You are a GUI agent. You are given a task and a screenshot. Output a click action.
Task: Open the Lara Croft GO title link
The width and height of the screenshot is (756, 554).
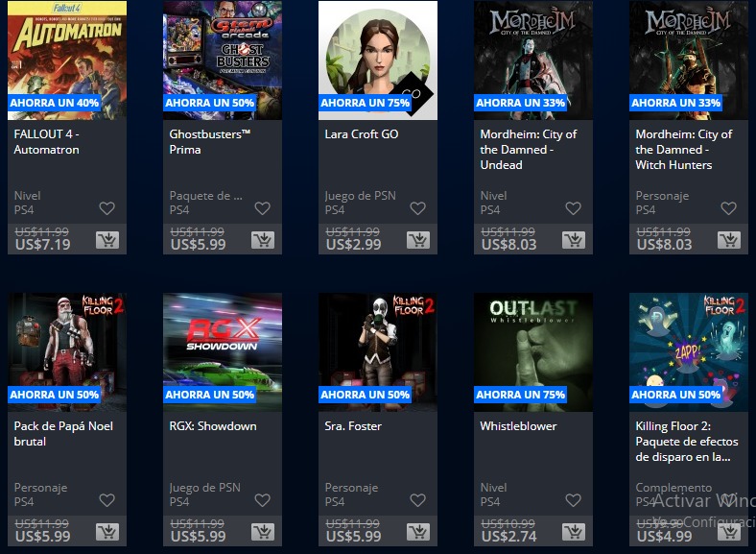(362, 134)
